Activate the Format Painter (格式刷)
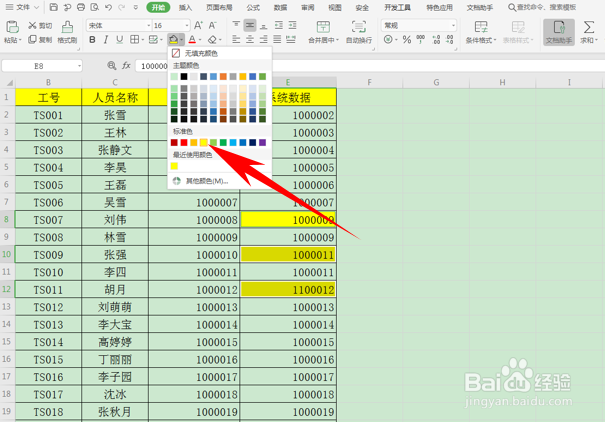The height and width of the screenshot is (422, 605). pyautogui.click(x=67, y=32)
